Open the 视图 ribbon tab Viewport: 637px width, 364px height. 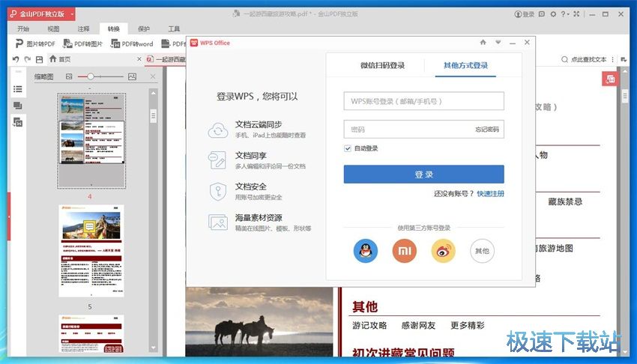coord(53,28)
